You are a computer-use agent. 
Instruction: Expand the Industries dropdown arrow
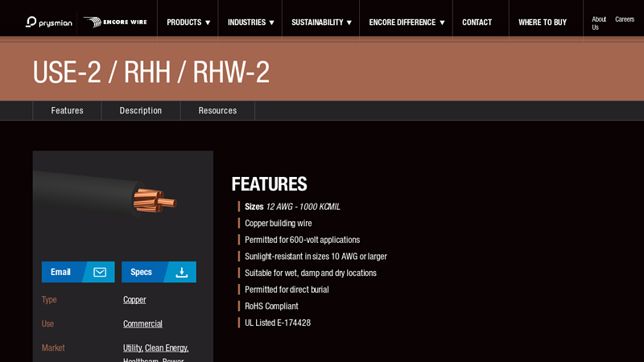coord(271,23)
